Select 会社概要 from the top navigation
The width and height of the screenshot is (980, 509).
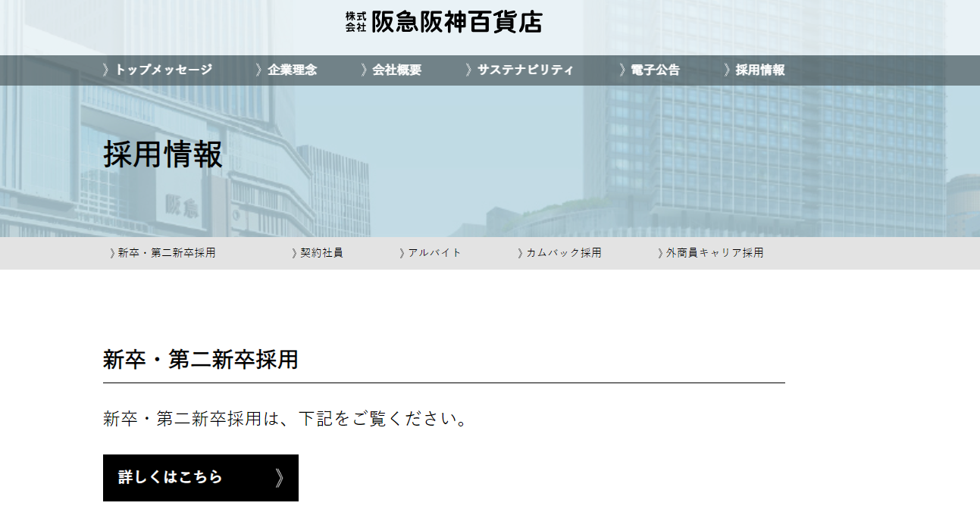tap(391, 70)
